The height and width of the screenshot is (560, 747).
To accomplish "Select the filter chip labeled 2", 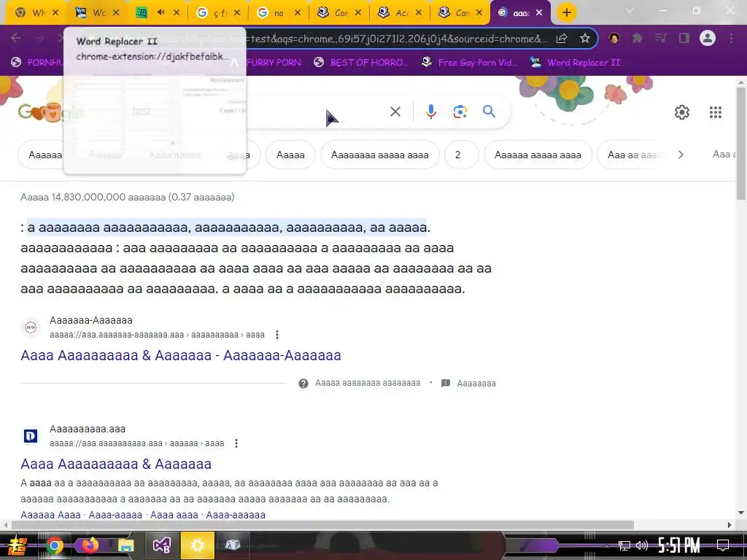I will point(461,155).
